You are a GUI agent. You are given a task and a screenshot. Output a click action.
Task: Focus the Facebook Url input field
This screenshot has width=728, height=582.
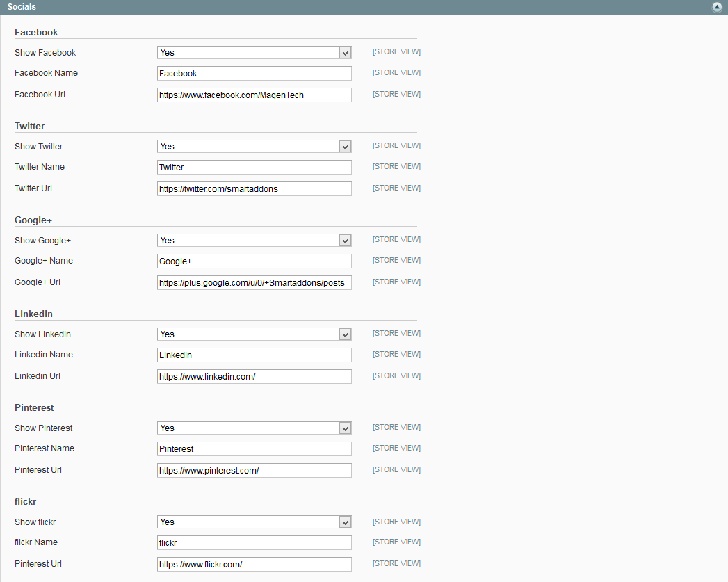tap(254, 95)
